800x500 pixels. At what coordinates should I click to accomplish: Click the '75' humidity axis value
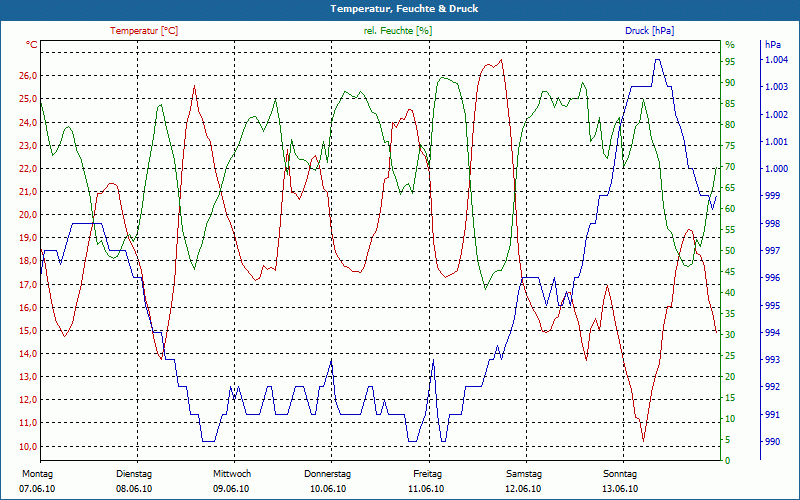[x=730, y=146]
